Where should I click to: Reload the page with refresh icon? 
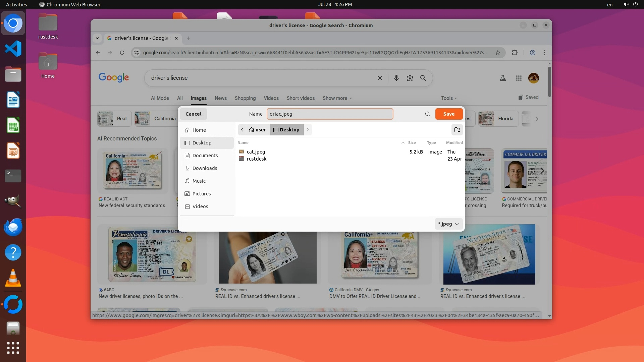122,53
